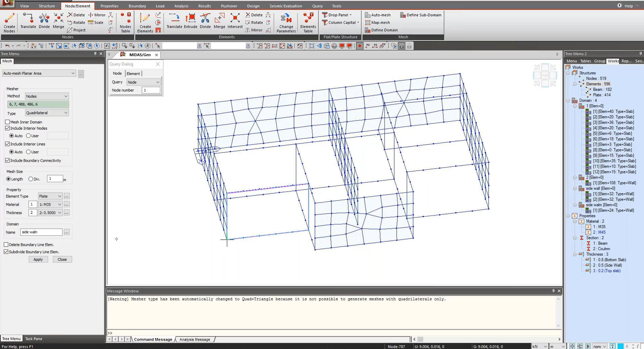Open the Mesher Method dropdown
Image resolution: width=644 pixels, height=349 pixels.
(x=47, y=96)
